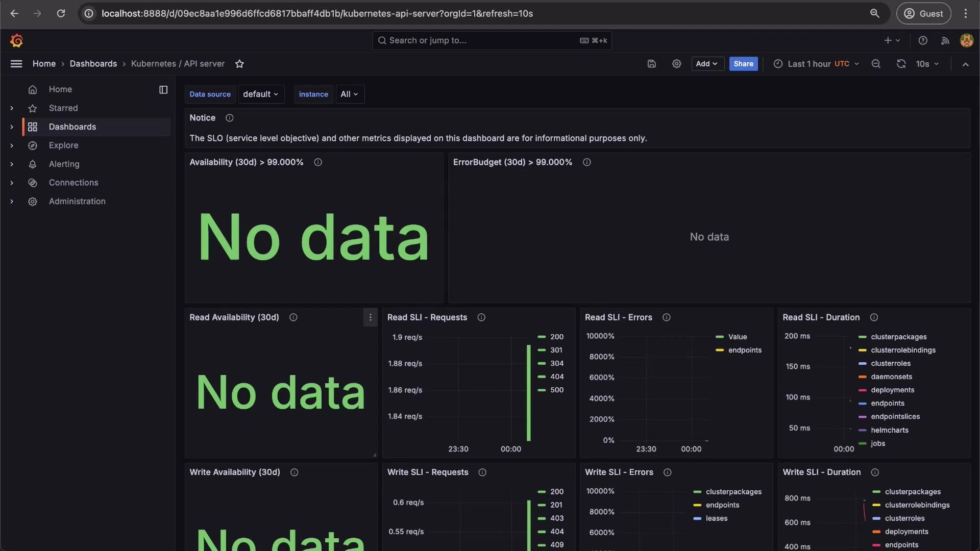Toggle the hamburger navigation menu
The height and width of the screenshot is (551, 980).
point(16,64)
